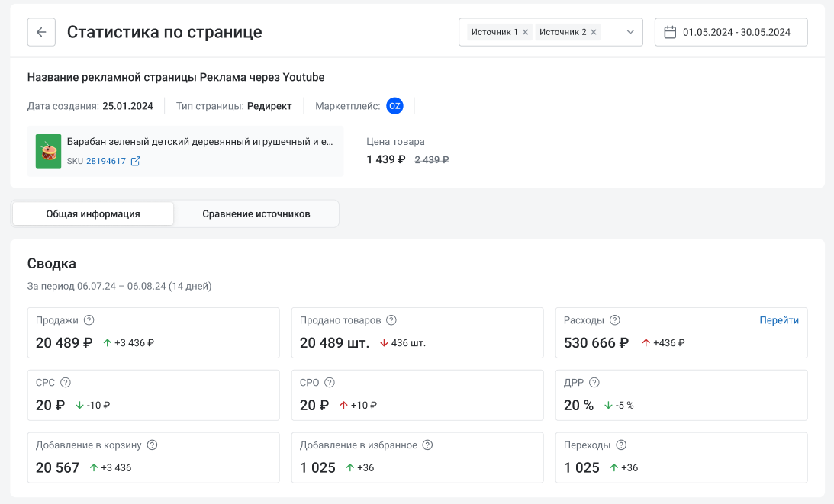834x504 pixels.
Task: Expand the sources dropdown chevron
Action: coord(630,32)
